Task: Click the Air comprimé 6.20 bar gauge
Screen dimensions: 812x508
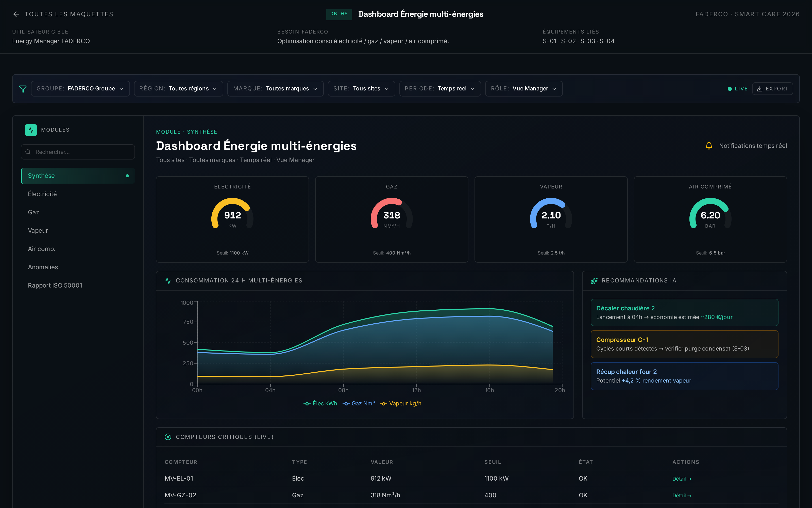Action: (710, 214)
